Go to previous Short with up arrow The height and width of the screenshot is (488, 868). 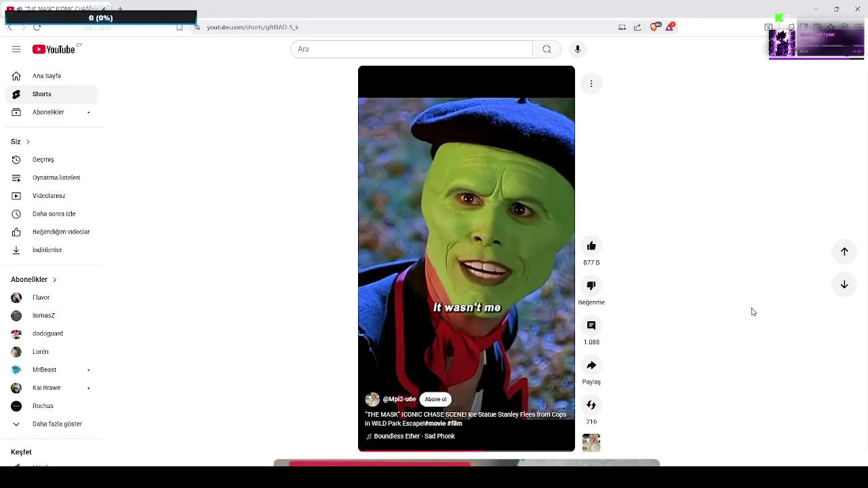point(844,251)
